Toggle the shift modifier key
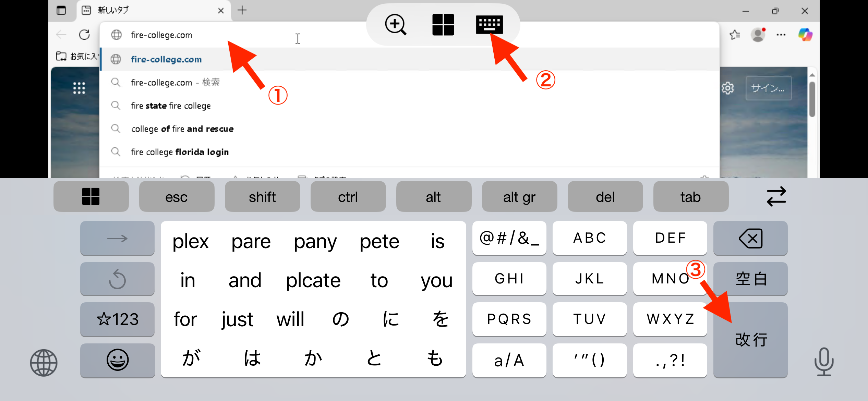This screenshot has height=401, width=868. (x=262, y=197)
